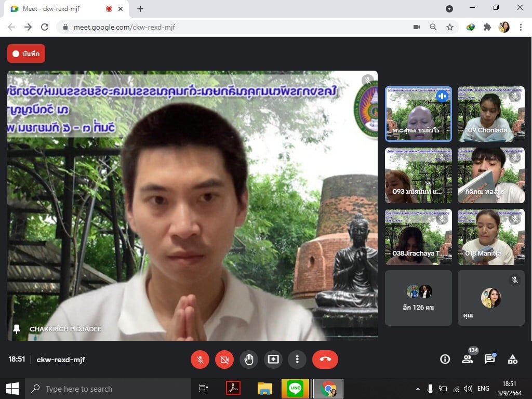Select the 109 Chonlada video thumbnail
The width and height of the screenshot is (532, 399).
pyautogui.click(x=491, y=114)
